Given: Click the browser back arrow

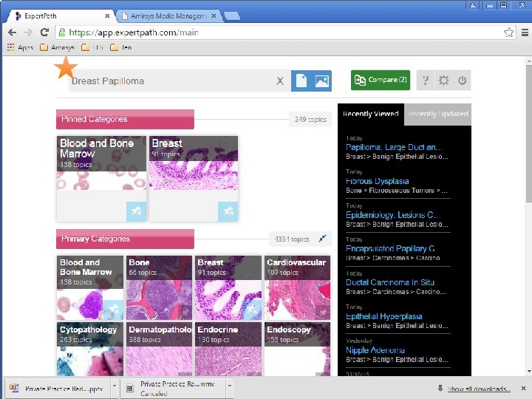Looking at the screenshot, I should click(13, 33).
